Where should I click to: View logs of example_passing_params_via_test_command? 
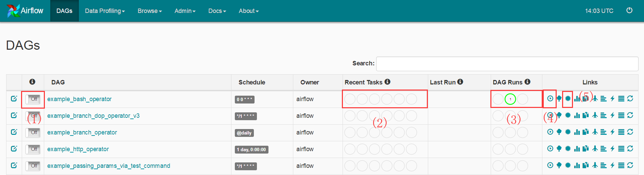point(621,165)
